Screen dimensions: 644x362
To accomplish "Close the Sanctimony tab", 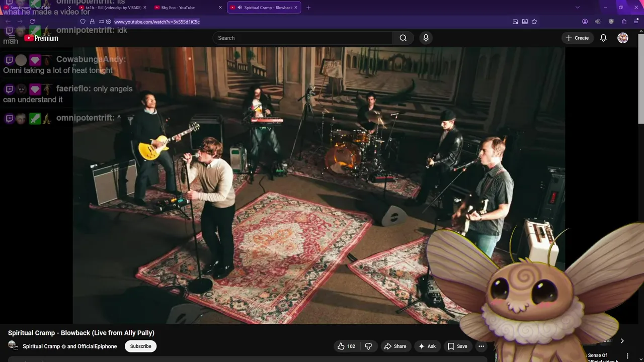I will (x=69, y=8).
